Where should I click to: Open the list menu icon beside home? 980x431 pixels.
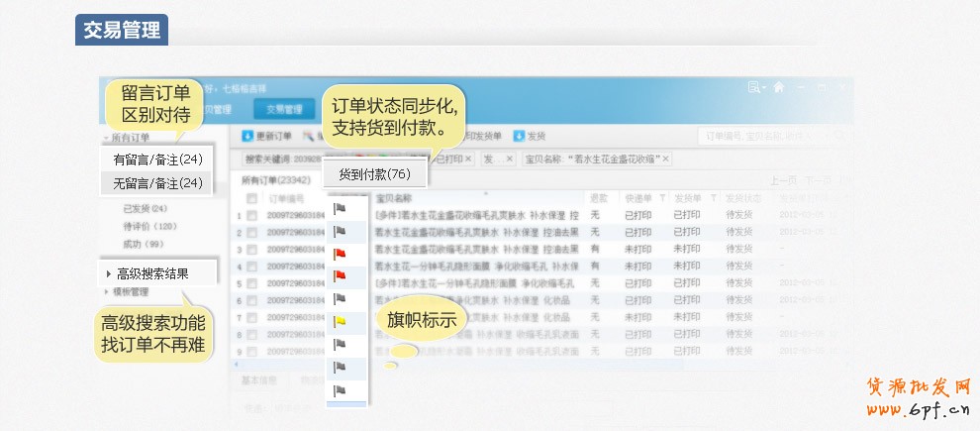point(756,87)
